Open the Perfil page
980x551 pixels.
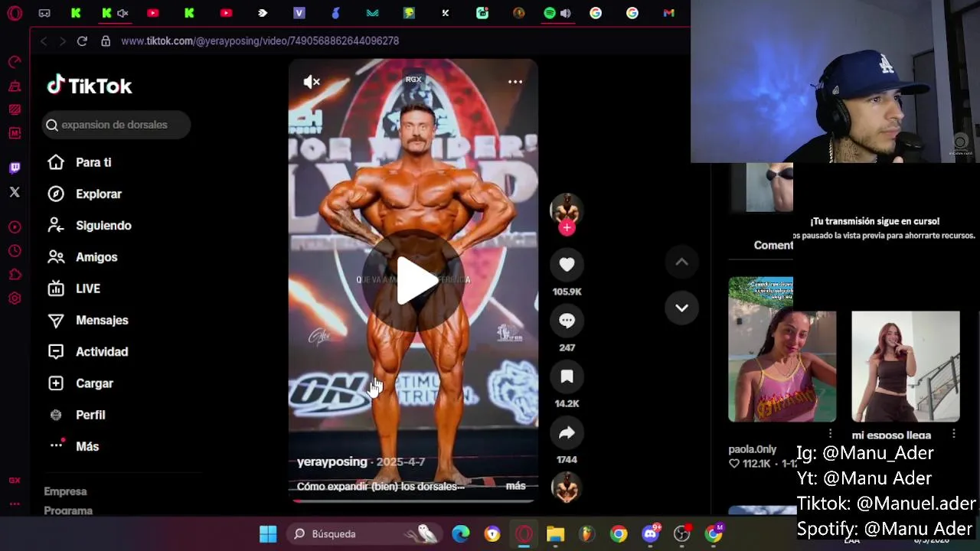(x=90, y=415)
